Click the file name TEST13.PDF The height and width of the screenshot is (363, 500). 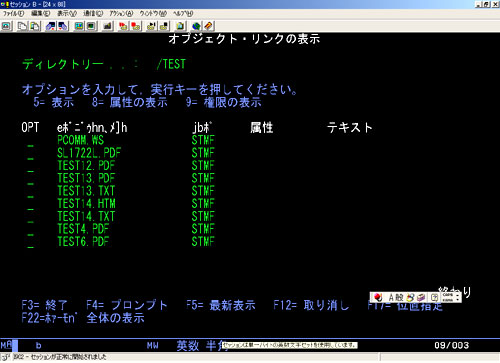86,178
